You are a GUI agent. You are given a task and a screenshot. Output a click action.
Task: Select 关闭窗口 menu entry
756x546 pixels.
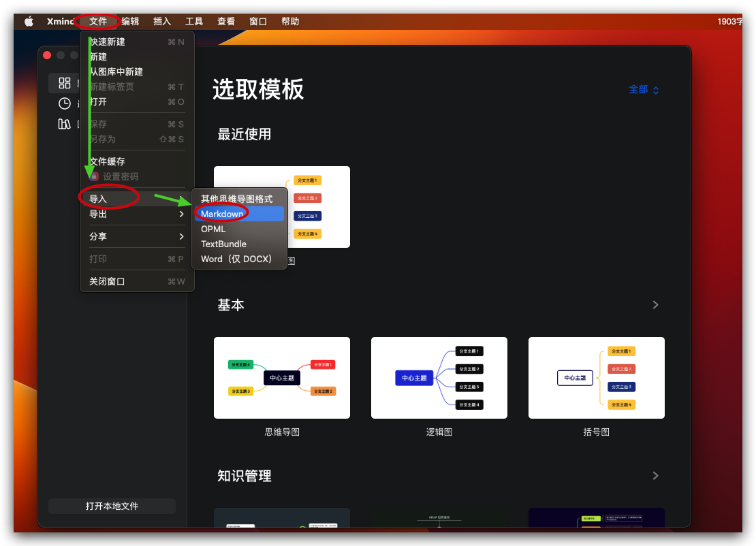pyautogui.click(x=137, y=281)
